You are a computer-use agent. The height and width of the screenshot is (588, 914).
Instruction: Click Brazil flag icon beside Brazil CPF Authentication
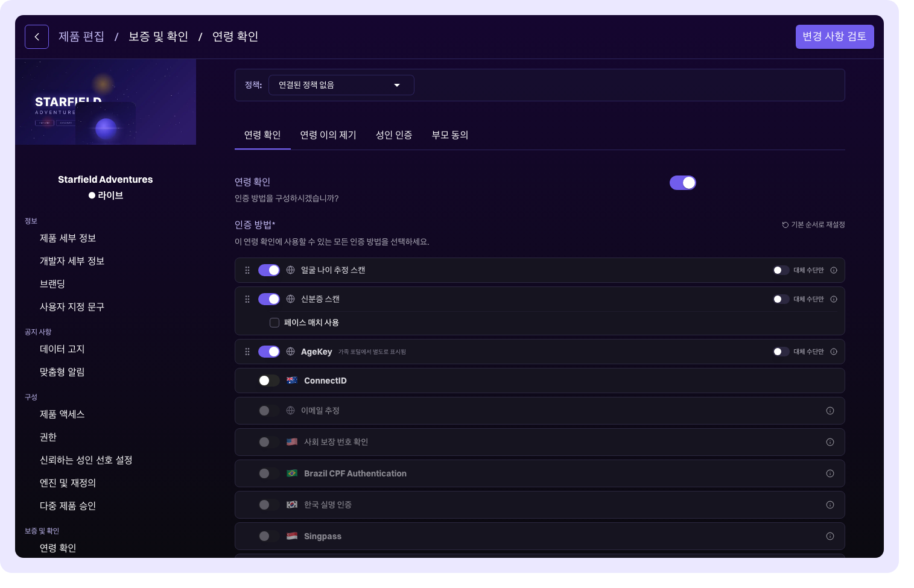pos(292,473)
